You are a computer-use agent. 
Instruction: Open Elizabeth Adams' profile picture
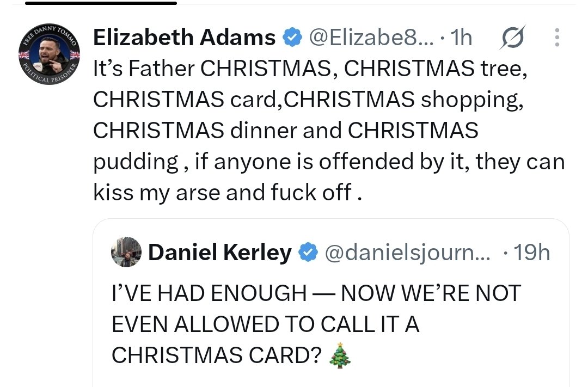pos(49,54)
